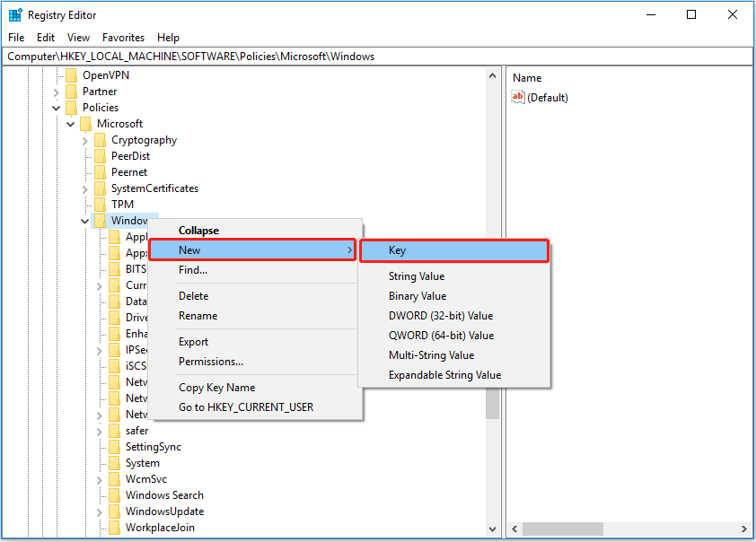756x542 pixels.
Task: Collapse the Policies tree node
Action: [x=57, y=107]
